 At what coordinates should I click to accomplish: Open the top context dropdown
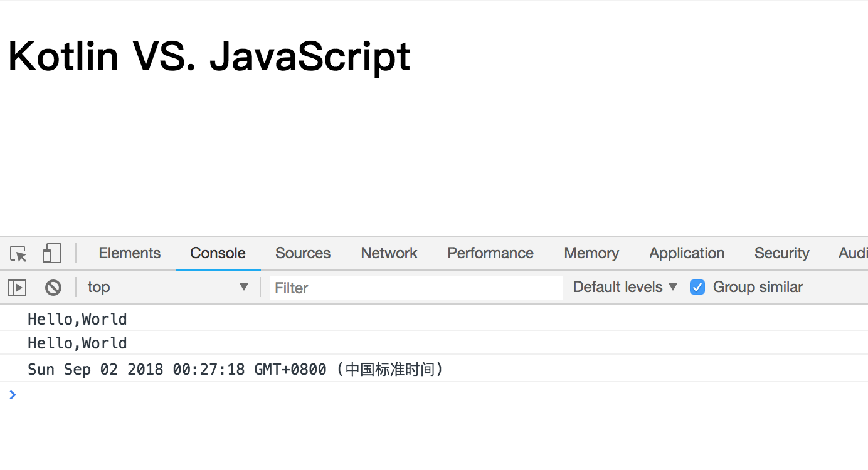click(x=167, y=287)
